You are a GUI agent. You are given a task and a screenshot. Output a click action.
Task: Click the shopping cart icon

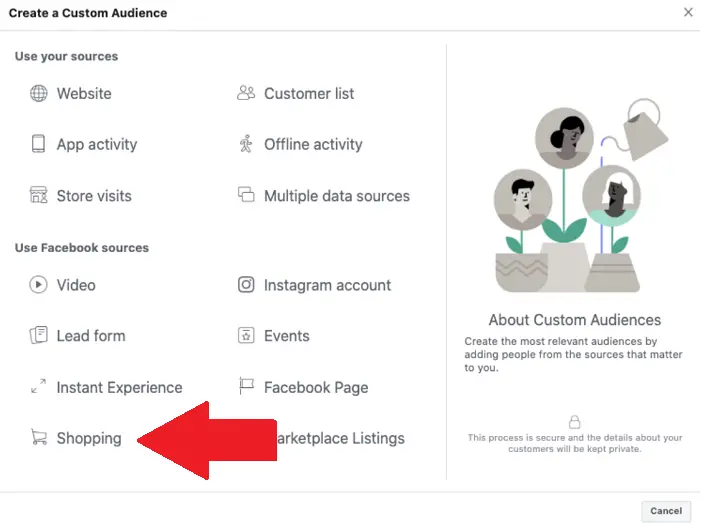click(39, 438)
